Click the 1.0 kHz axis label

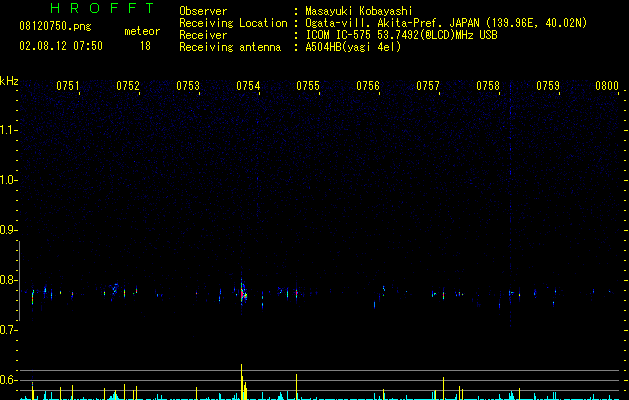coord(8,180)
